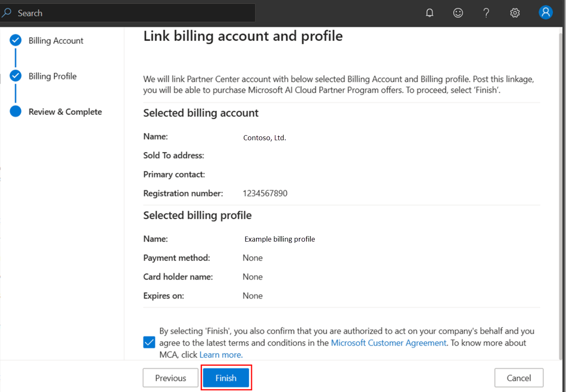Image resolution: width=566 pixels, height=392 pixels.
Task: Click the Review & Complete step circle
Action: pyautogui.click(x=16, y=112)
